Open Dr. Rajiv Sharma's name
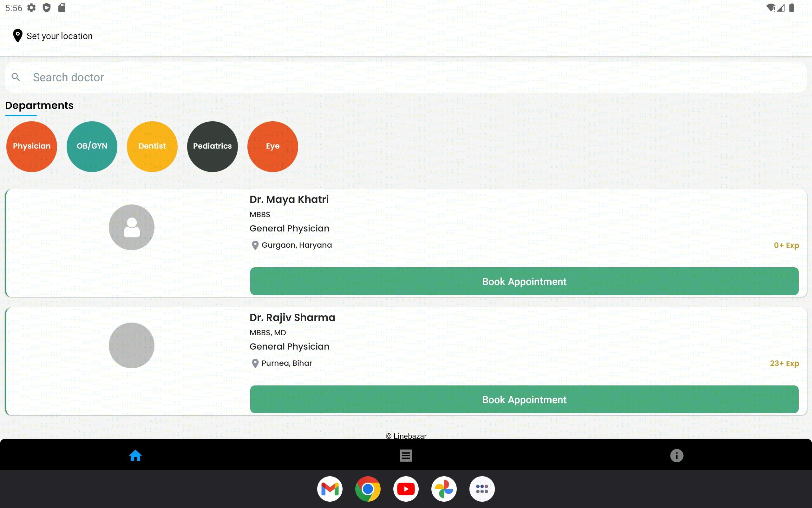812x508 pixels. [x=292, y=317]
